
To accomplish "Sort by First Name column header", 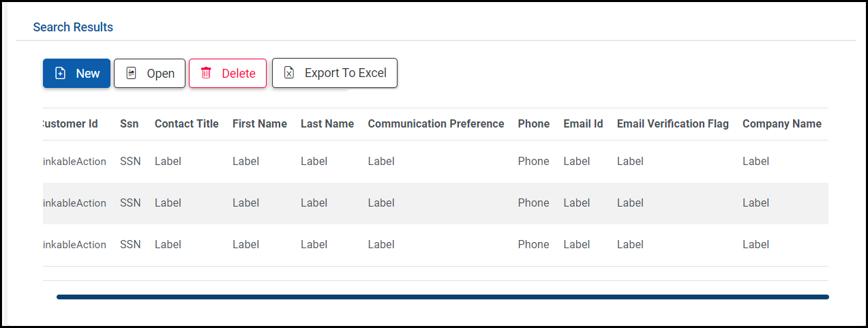I will (x=259, y=124).
